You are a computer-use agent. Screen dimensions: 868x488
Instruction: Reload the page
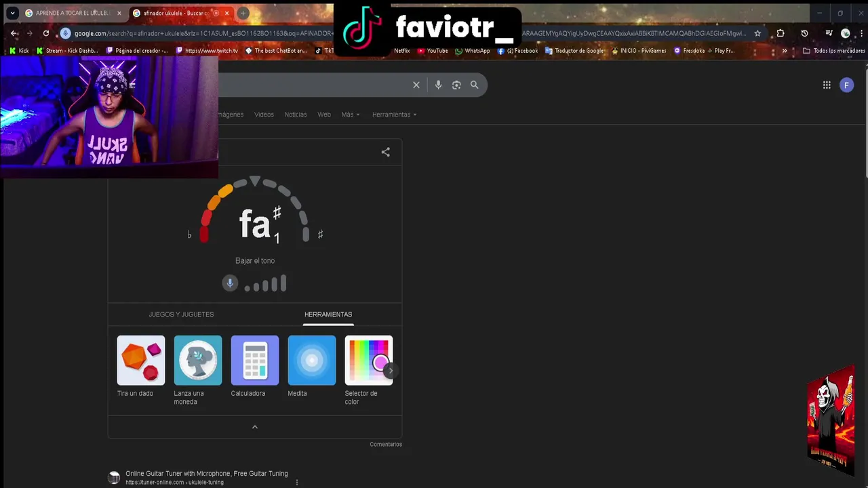click(46, 33)
